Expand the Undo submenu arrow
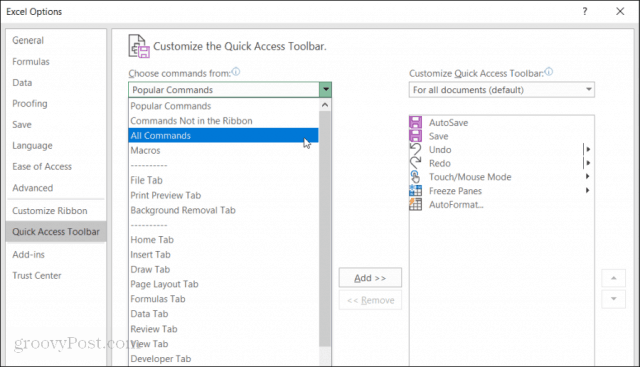Viewport: 640px width, 367px height. click(588, 149)
